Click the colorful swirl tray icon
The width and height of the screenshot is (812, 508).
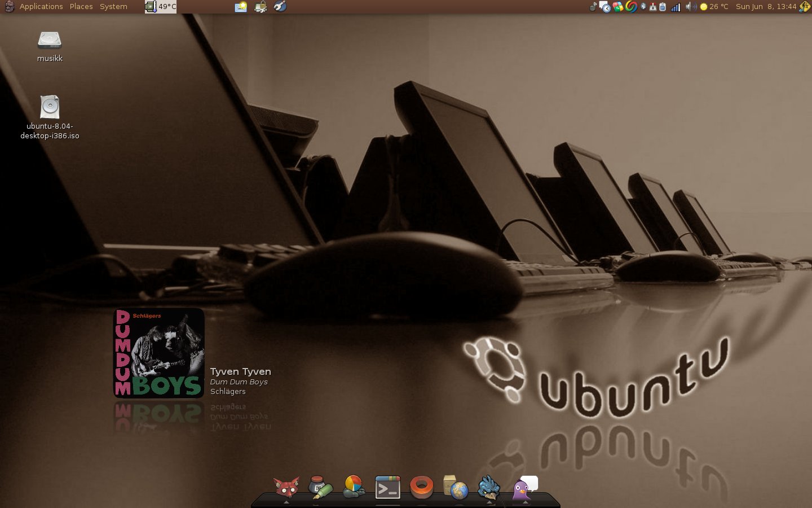tap(632, 7)
